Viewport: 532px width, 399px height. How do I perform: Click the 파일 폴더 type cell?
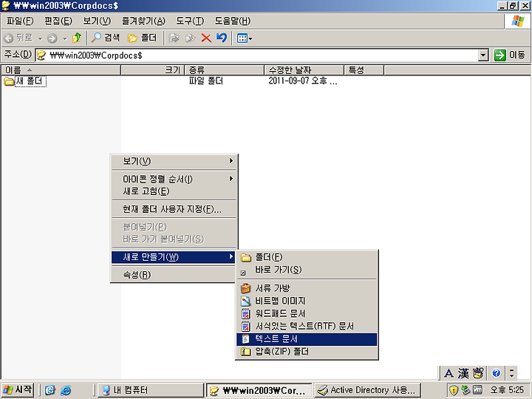tap(206, 81)
